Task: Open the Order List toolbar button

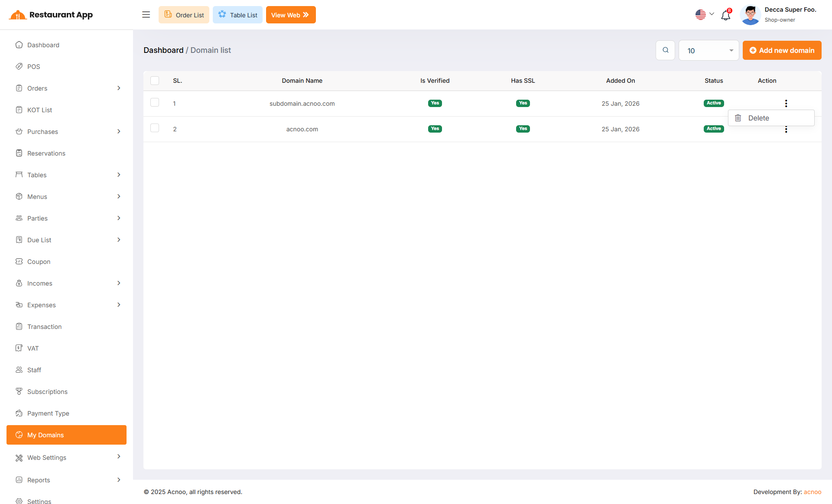Action: [x=184, y=15]
